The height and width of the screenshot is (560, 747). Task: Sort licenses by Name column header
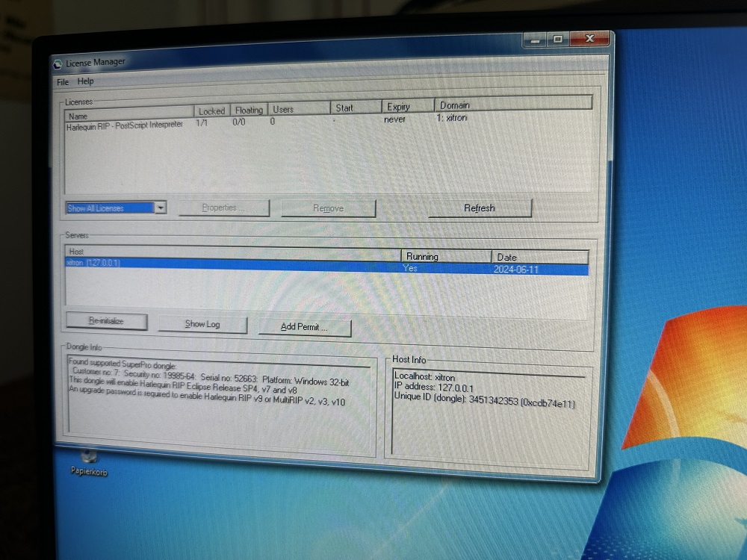(x=127, y=116)
